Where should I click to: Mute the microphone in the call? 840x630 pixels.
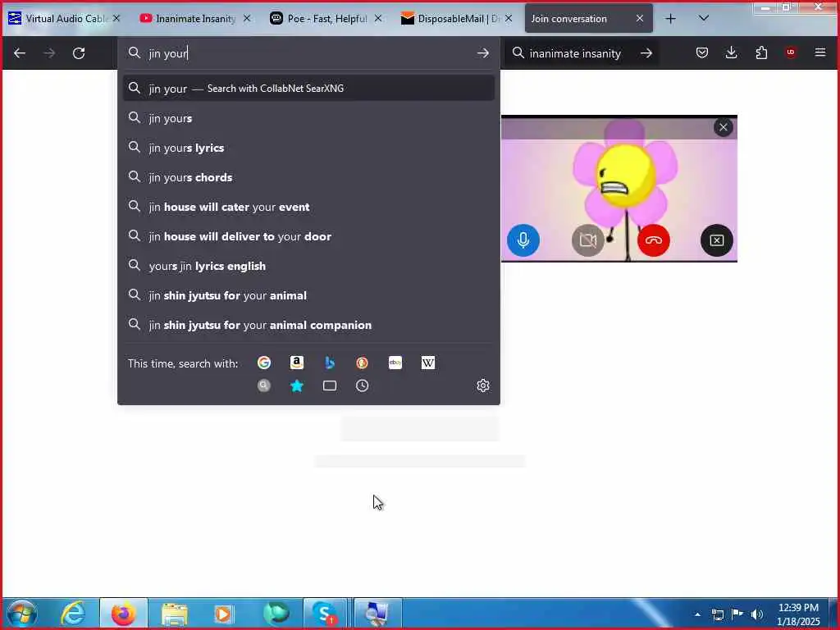[x=523, y=240]
